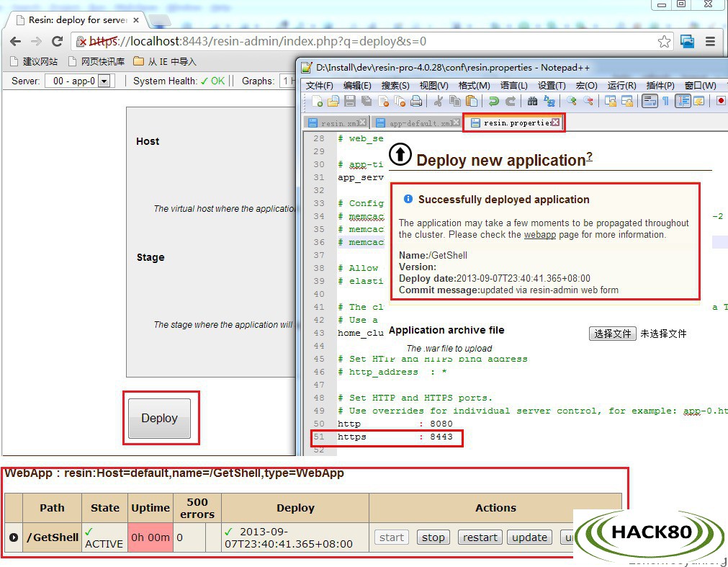Click the 选择文件 choose file button

pos(612,334)
